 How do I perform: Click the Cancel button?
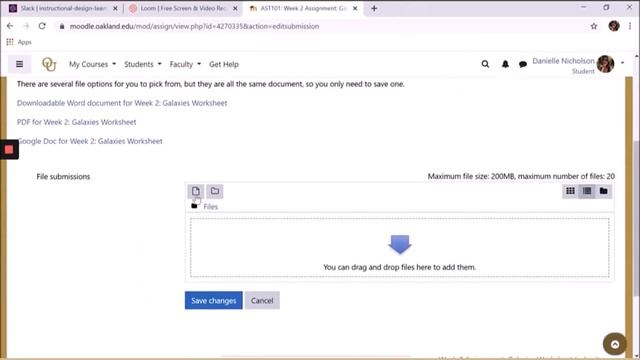pyautogui.click(x=262, y=300)
